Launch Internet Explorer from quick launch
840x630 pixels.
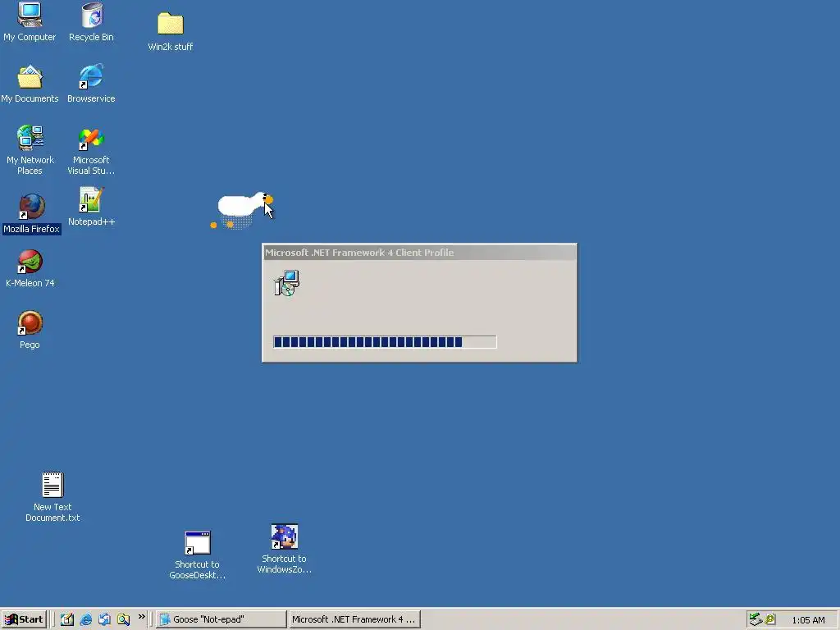[85, 619]
